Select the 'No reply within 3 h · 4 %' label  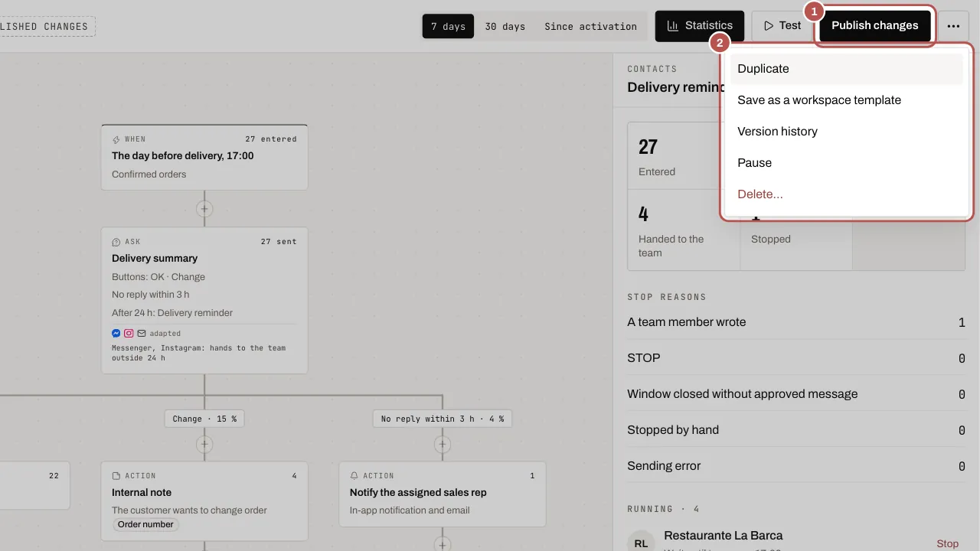pyautogui.click(x=443, y=419)
